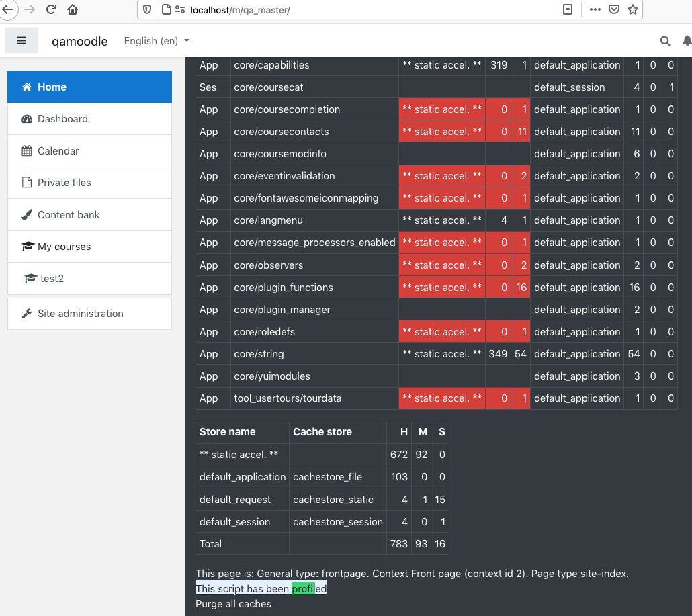Click the My courses graduation cap icon

click(x=28, y=246)
